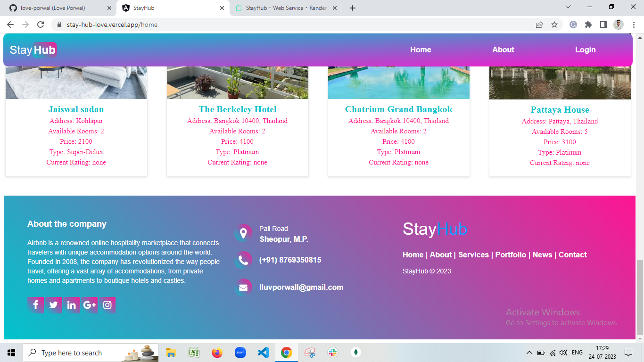Image resolution: width=644 pixels, height=362 pixels.
Task: Open the Instagram social icon
Action: click(x=107, y=305)
